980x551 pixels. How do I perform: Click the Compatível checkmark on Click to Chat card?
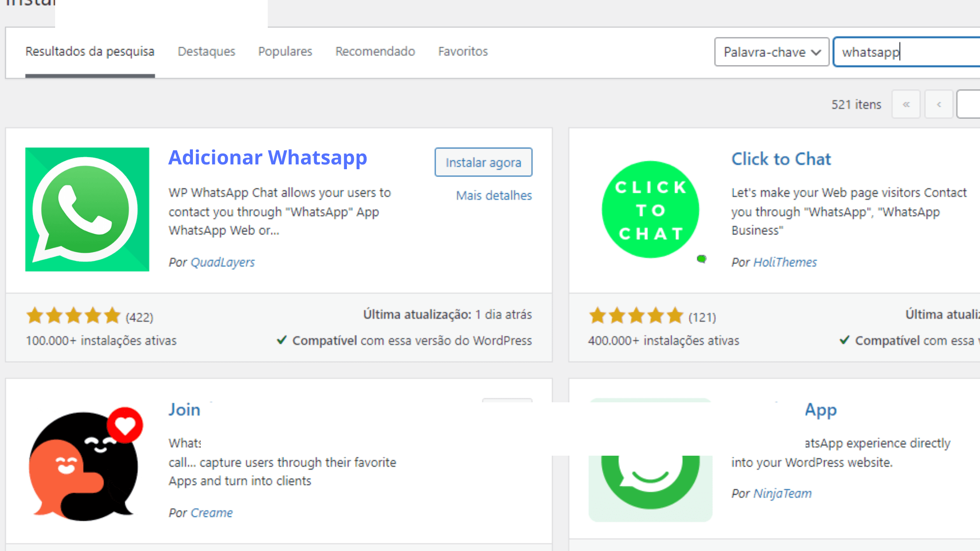point(845,340)
